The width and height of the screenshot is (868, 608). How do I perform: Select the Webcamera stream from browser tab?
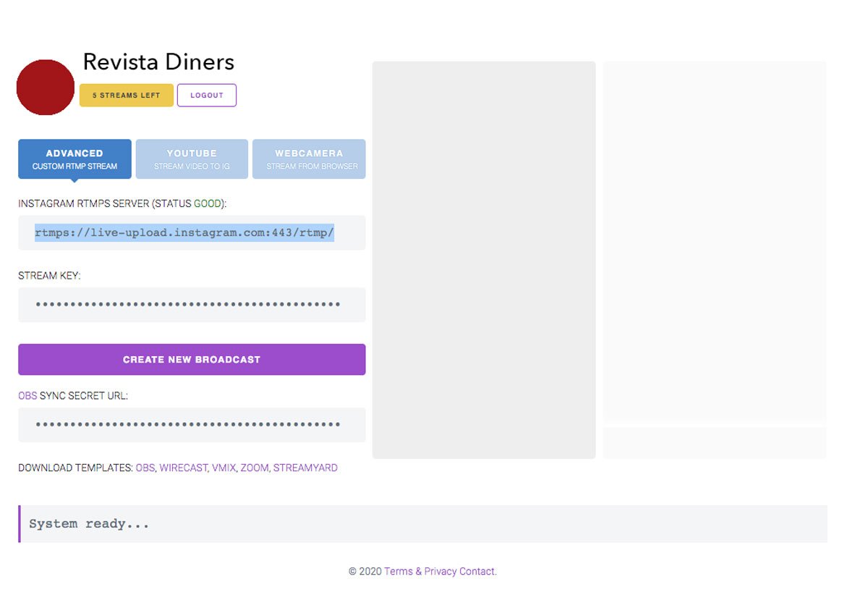[x=309, y=159]
